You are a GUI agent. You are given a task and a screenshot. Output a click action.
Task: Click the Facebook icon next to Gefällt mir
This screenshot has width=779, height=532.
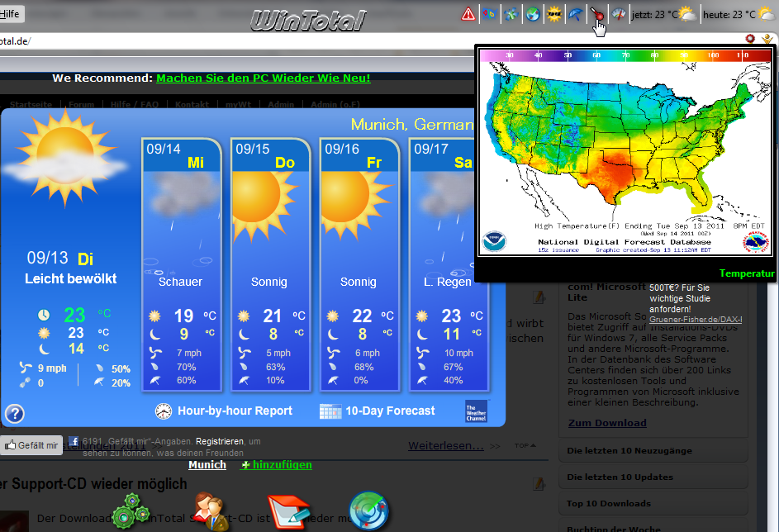[x=73, y=441]
